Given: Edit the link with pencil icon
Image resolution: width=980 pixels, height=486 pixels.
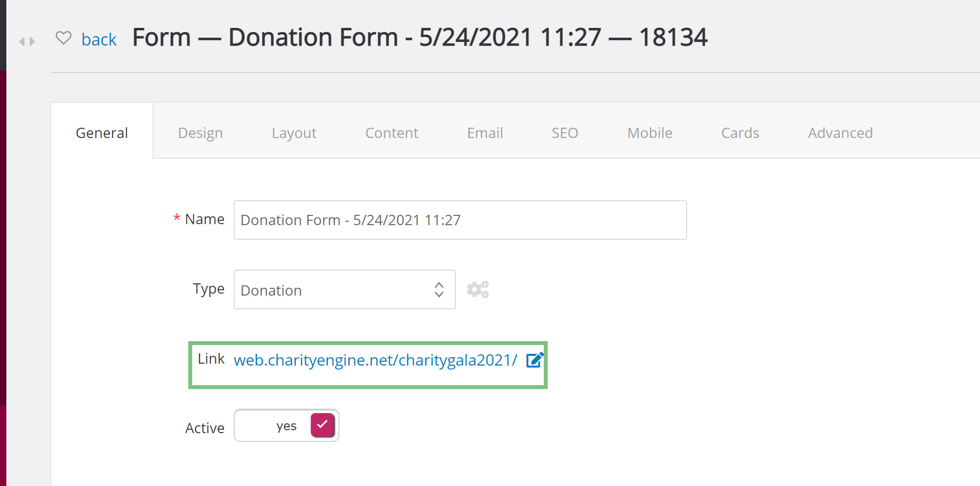Looking at the screenshot, I should tap(535, 360).
